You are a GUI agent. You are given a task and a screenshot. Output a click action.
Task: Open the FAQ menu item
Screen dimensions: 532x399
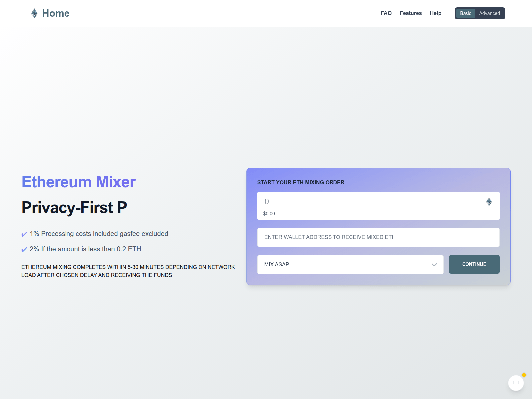point(386,13)
